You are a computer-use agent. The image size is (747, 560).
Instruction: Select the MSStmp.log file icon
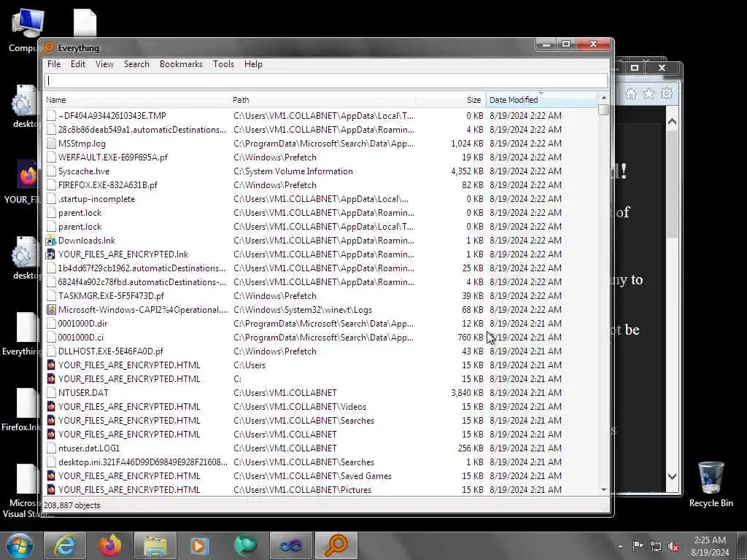click(50, 144)
